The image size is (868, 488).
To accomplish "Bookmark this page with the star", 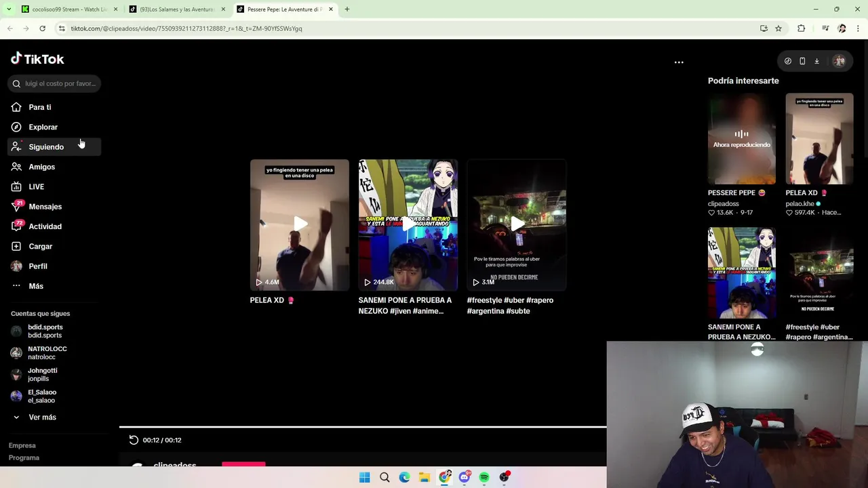I will 778,28.
